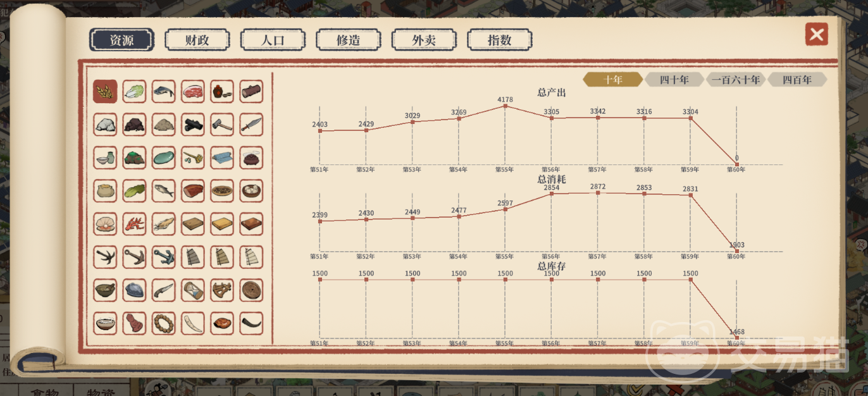Image resolution: width=868 pixels, height=396 pixels.
Task: Select the pearl clam resource icon
Action: 105,224
